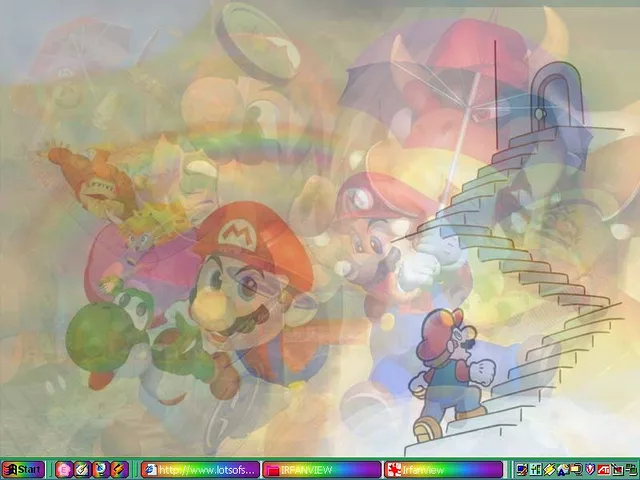Open the display monitor tray icon
The height and width of the screenshot is (480, 640).
coord(522,470)
